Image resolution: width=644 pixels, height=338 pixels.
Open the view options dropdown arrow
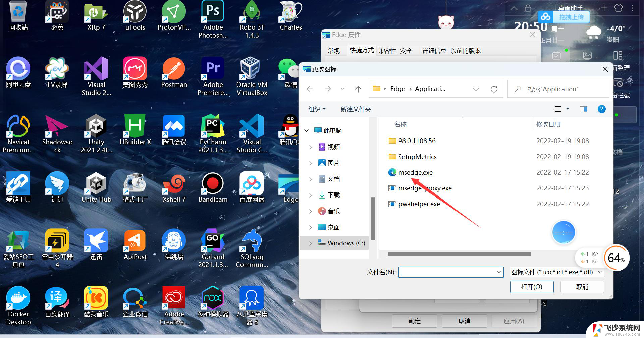[x=568, y=109]
